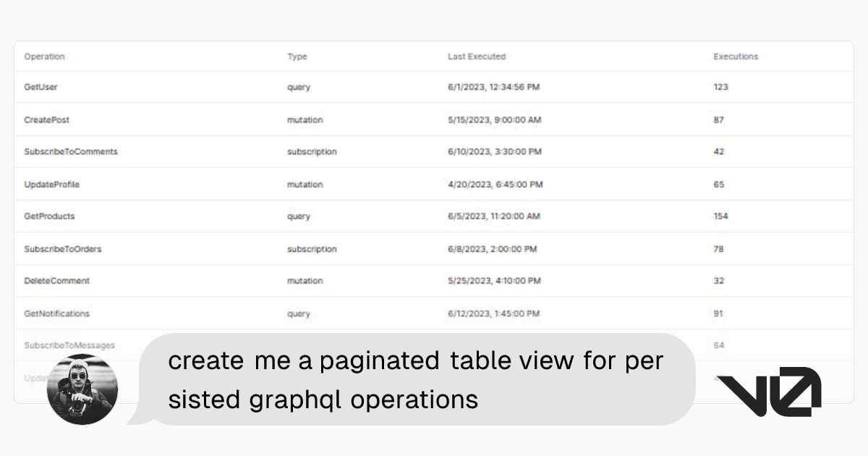
Task: Select the SubscribeToMessages row
Action: pyautogui.click(x=69, y=345)
